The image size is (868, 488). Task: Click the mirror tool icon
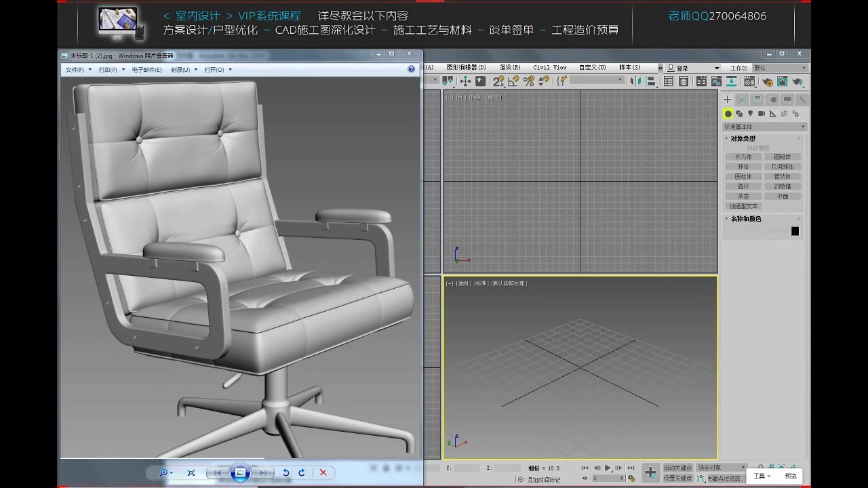[635, 81]
